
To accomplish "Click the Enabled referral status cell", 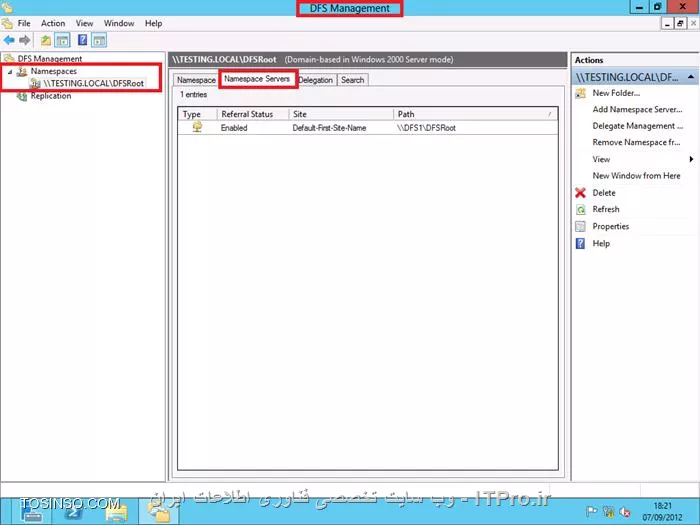I will (x=234, y=128).
